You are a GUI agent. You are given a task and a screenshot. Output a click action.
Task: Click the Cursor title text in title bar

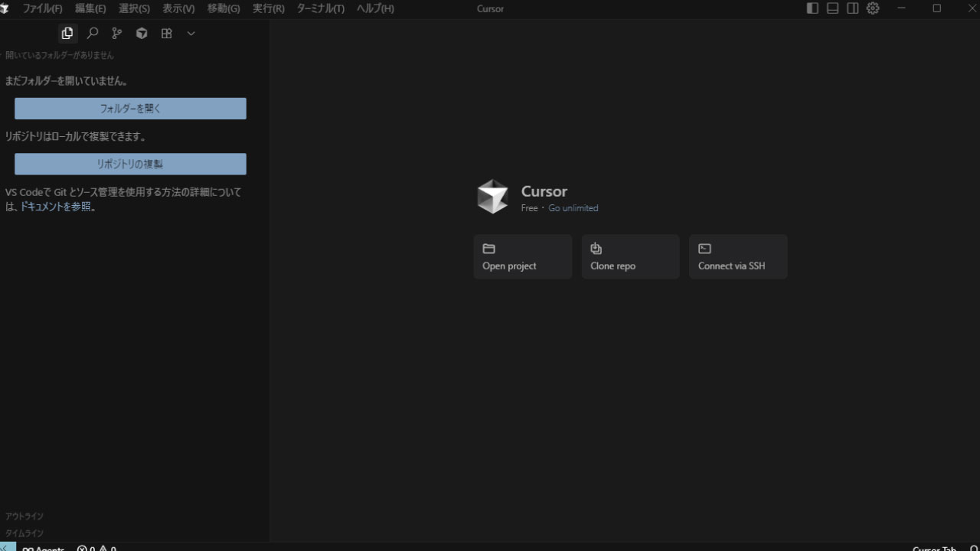click(490, 8)
